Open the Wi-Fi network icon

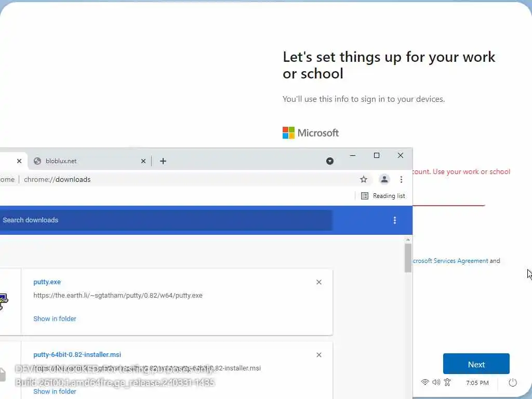click(424, 382)
